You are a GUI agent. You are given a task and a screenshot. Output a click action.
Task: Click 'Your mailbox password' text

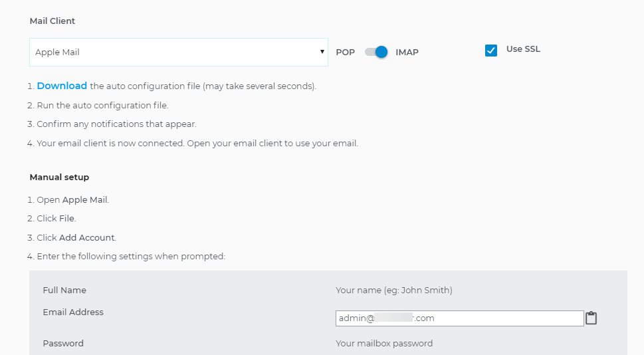384,344
